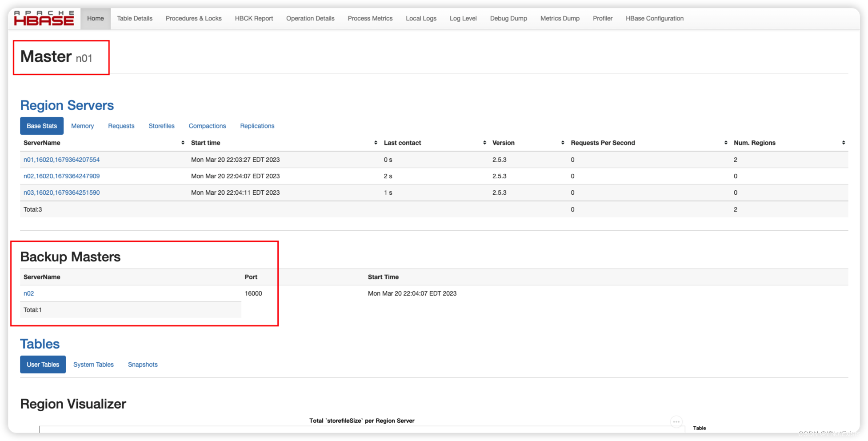This screenshot has width=868, height=441.
Task: Navigate to Procedures & Locks
Action: (193, 18)
